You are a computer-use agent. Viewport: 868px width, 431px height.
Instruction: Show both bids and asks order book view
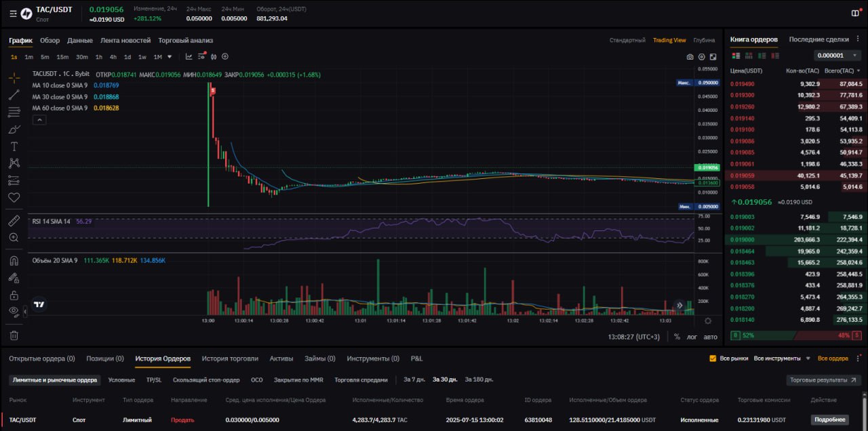pyautogui.click(x=735, y=56)
